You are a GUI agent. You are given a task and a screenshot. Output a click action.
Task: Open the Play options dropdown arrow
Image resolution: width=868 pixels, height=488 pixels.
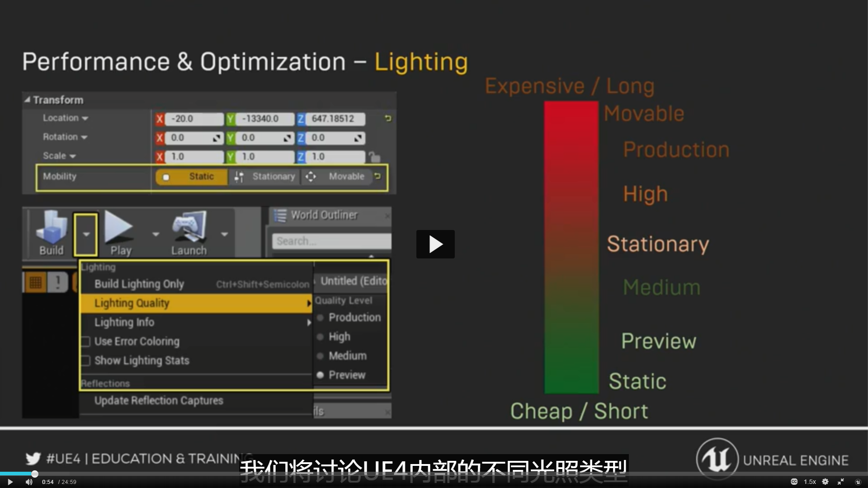(156, 234)
